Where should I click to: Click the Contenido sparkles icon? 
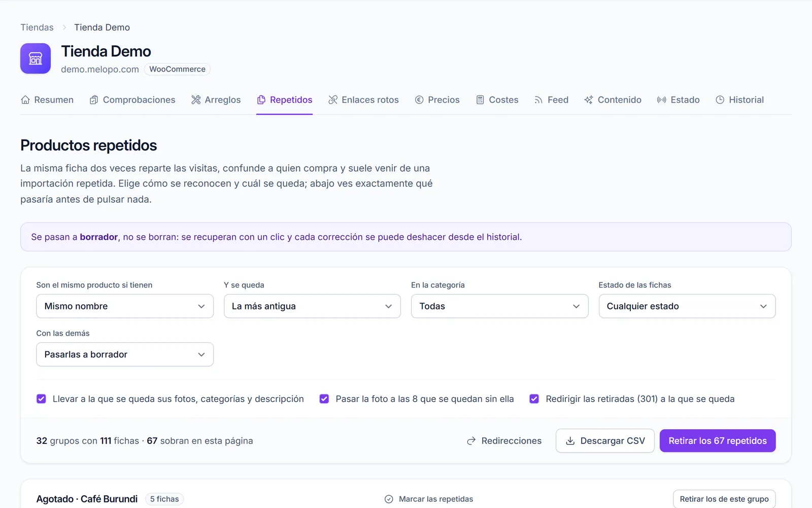click(589, 100)
